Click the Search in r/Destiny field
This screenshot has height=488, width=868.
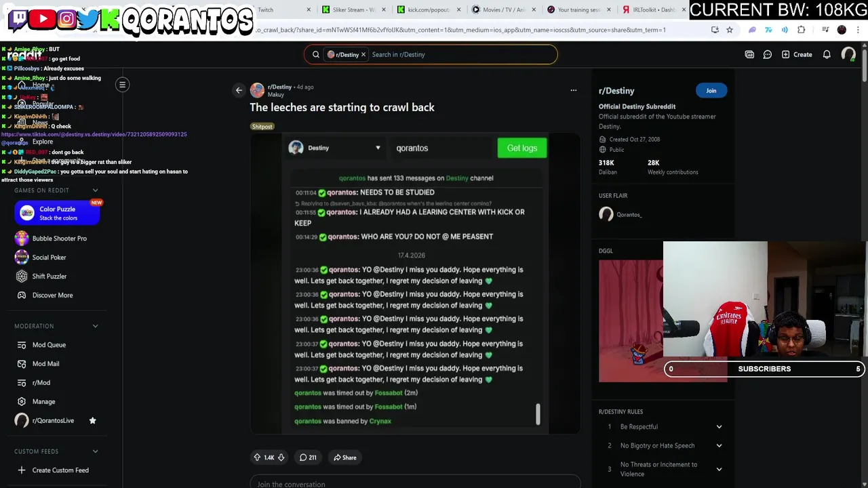461,54
